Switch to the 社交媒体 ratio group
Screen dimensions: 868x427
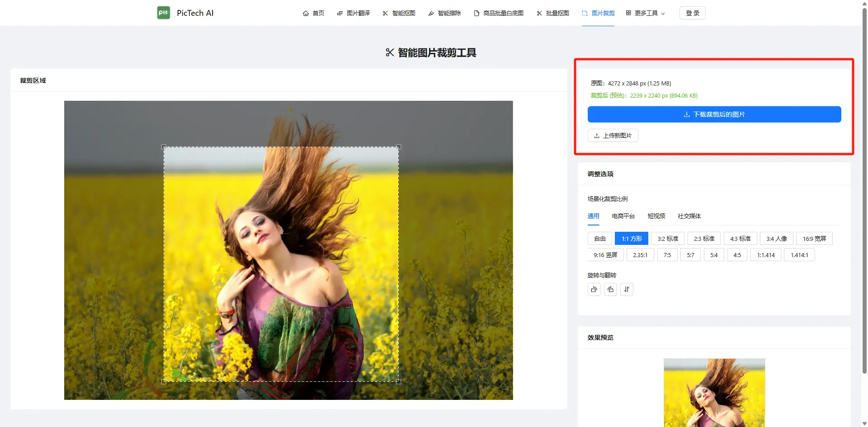[x=689, y=216]
